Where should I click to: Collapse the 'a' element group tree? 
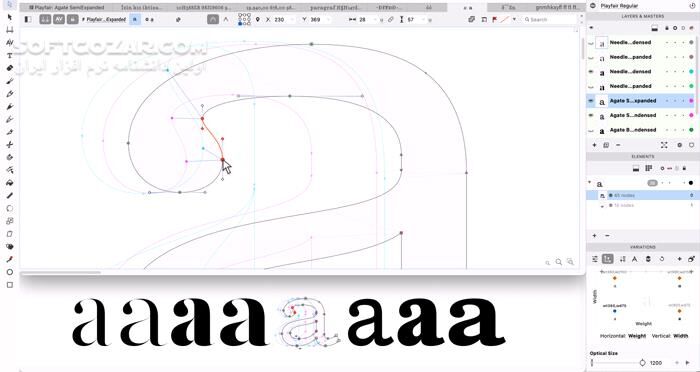[x=590, y=183]
